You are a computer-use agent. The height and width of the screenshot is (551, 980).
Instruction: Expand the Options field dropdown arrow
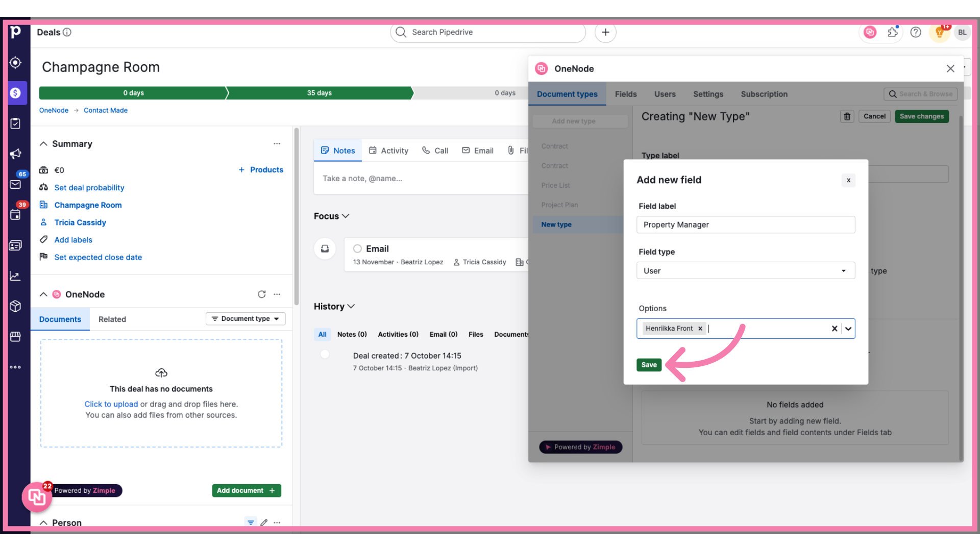coord(848,329)
